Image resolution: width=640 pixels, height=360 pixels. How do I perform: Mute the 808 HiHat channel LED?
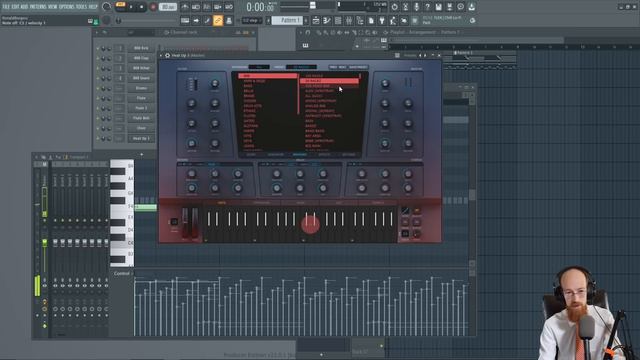pyautogui.click(x=98, y=68)
